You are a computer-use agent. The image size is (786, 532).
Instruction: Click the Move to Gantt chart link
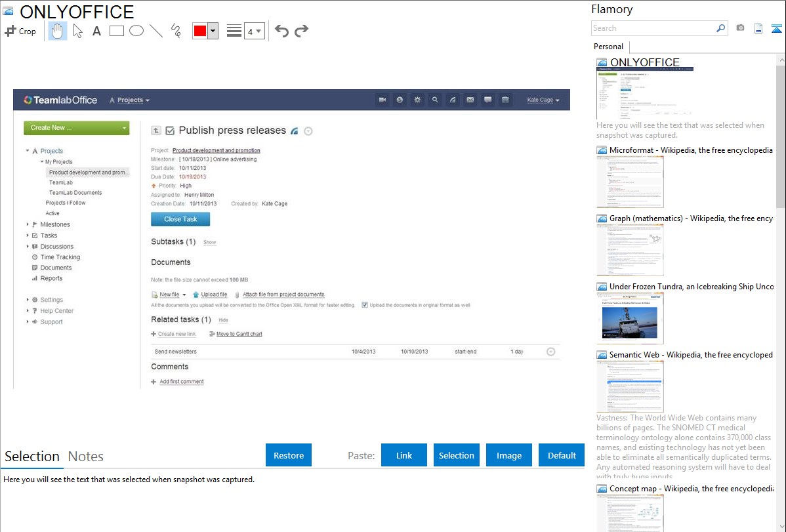coord(239,334)
